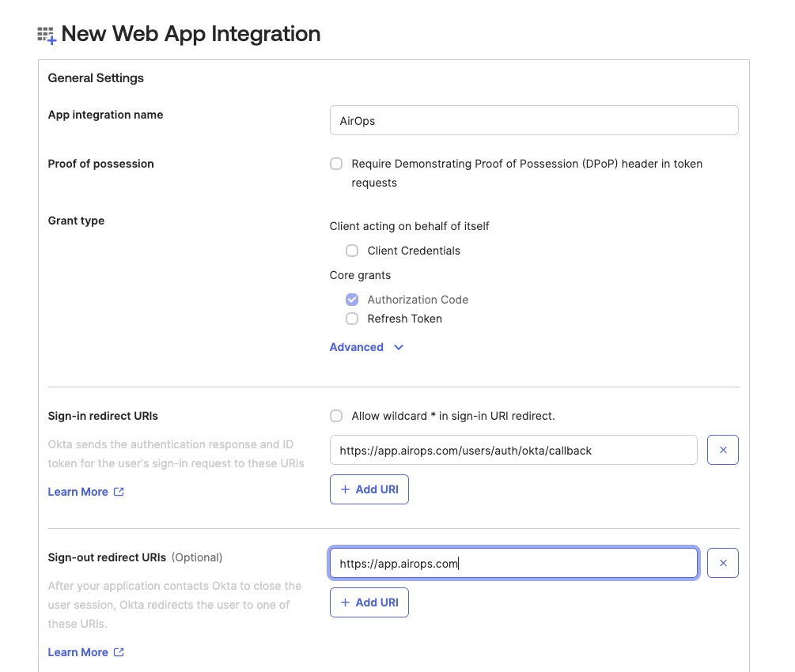Click the 'New Web App Integration' title
This screenshot has width=795, height=672.
click(191, 34)
